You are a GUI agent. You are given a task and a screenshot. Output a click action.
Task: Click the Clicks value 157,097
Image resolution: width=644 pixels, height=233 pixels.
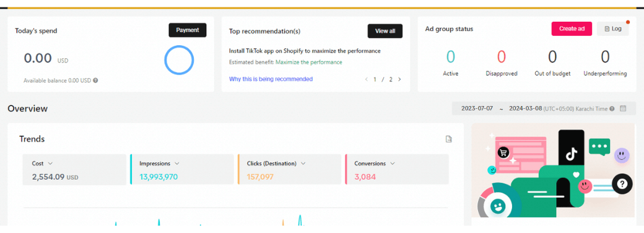[x=261, y=177]
